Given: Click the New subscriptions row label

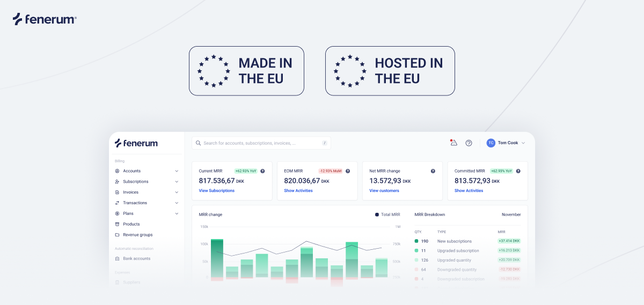Looking at the screenshot, I should click(455, 241).
